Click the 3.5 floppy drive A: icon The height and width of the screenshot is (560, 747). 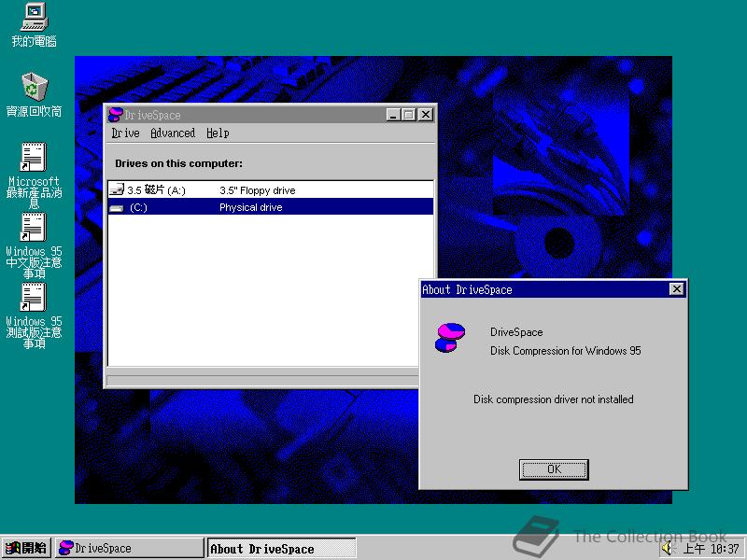click(x=116, y=190)
